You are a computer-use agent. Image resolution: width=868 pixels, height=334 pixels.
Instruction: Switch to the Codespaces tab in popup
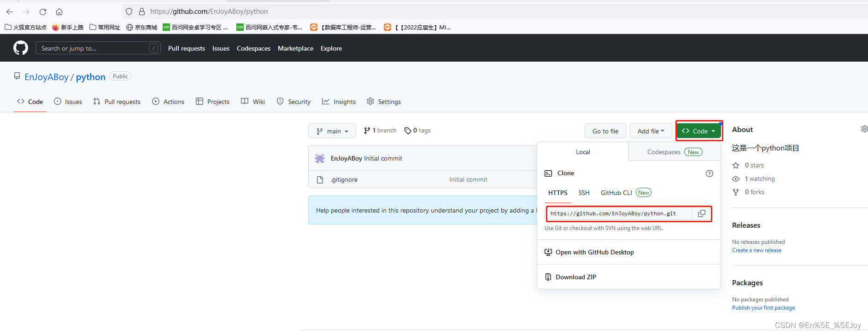(674, 152)
